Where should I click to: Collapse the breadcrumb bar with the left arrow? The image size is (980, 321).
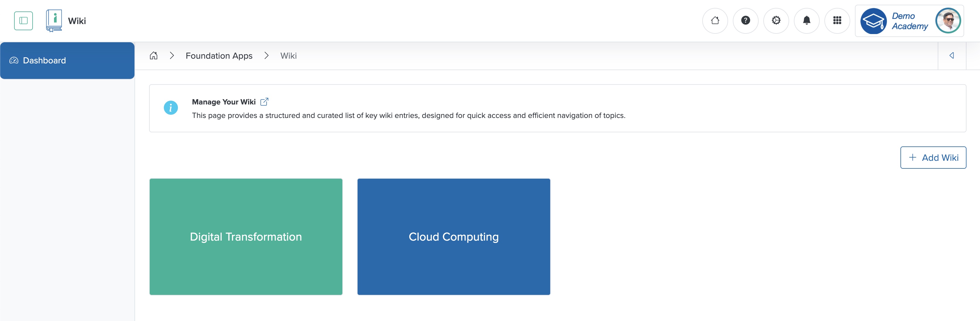pyautogui.click(x=952, y=55)
